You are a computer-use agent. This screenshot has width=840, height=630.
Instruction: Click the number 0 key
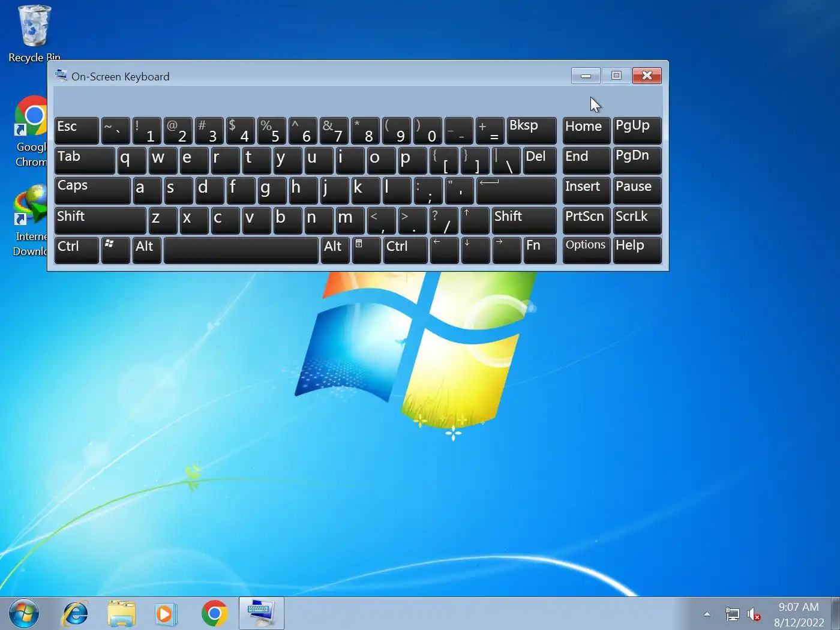point(427,130)
